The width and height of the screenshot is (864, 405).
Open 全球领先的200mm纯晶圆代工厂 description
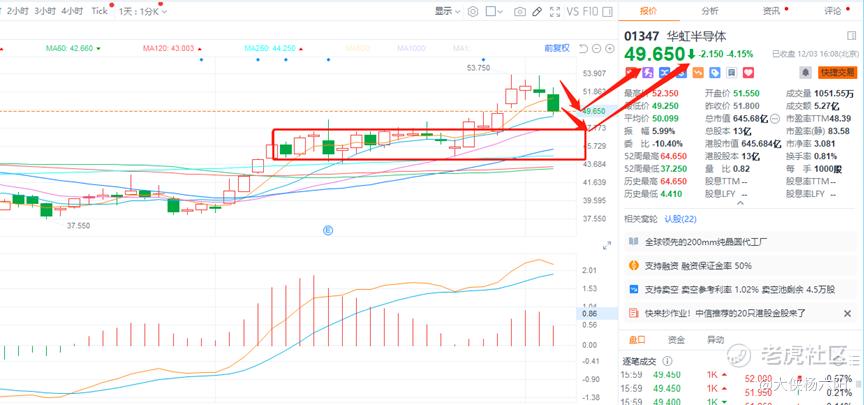(741, 241)
